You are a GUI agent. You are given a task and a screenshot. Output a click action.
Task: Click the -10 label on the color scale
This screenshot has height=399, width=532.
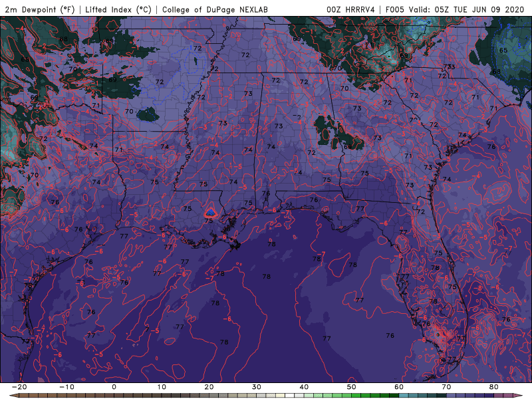pos(66,387)
